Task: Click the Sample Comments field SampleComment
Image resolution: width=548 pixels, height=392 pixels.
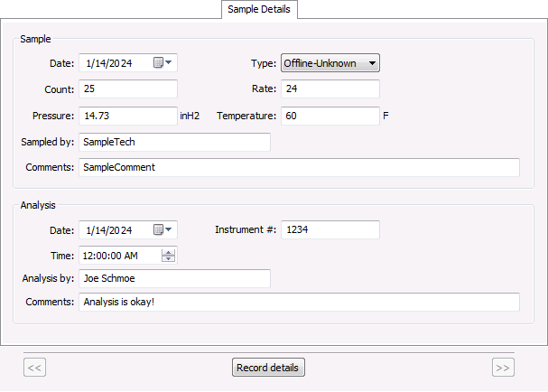Action: coord(299,167)
